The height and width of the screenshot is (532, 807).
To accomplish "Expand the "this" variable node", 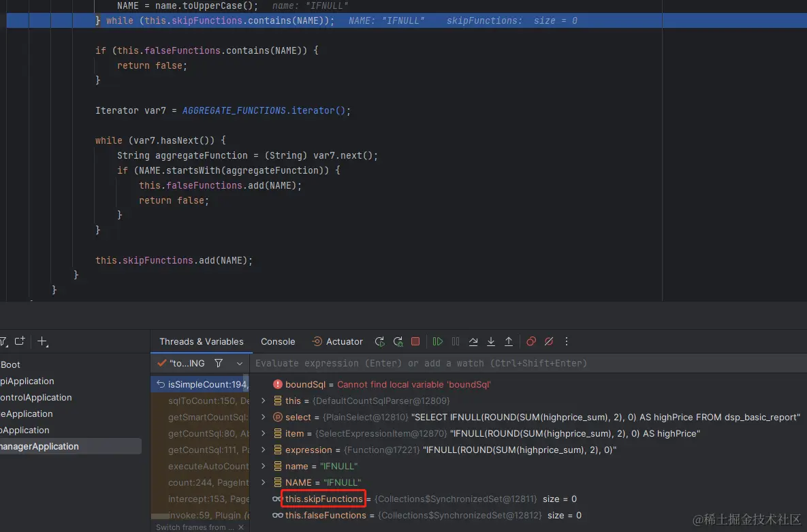I will [x=264, y=401].
